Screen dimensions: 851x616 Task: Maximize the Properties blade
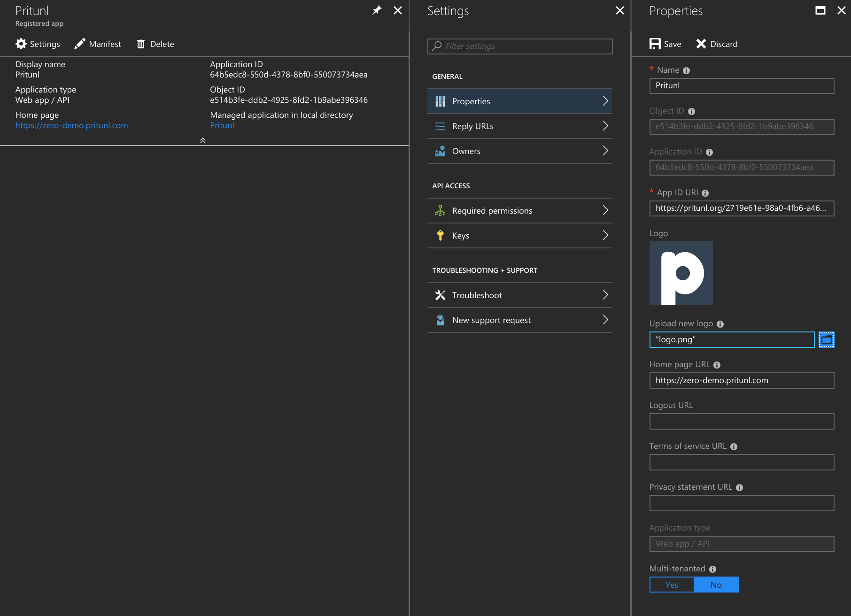820,10
